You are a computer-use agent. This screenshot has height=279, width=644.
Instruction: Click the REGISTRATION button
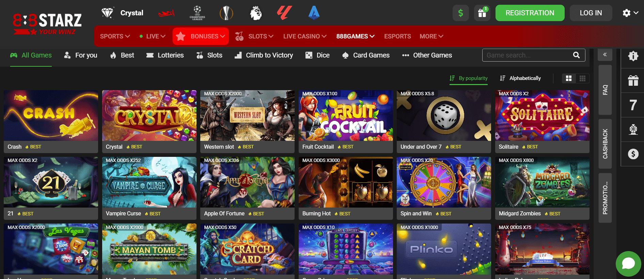pyautogui.click(x=530, y=13)
